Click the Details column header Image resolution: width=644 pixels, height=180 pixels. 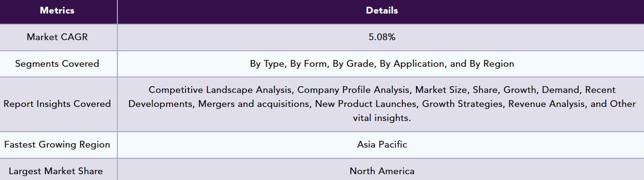[381, 11]
